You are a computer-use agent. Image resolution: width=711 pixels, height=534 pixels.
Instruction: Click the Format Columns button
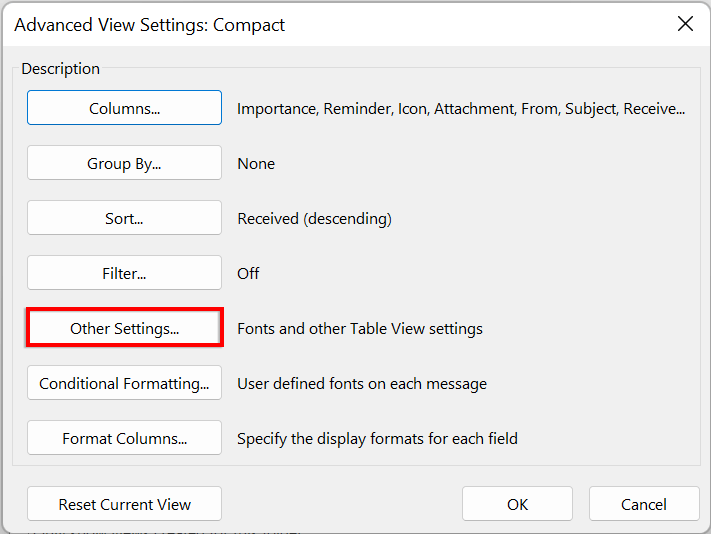pyautogui.click(x=124, y=438)
